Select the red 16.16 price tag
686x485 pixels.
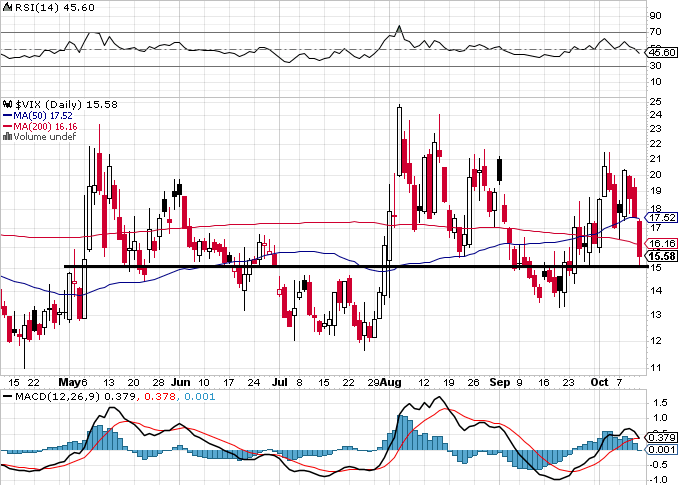pyautogui.click(x=664, y=243)
